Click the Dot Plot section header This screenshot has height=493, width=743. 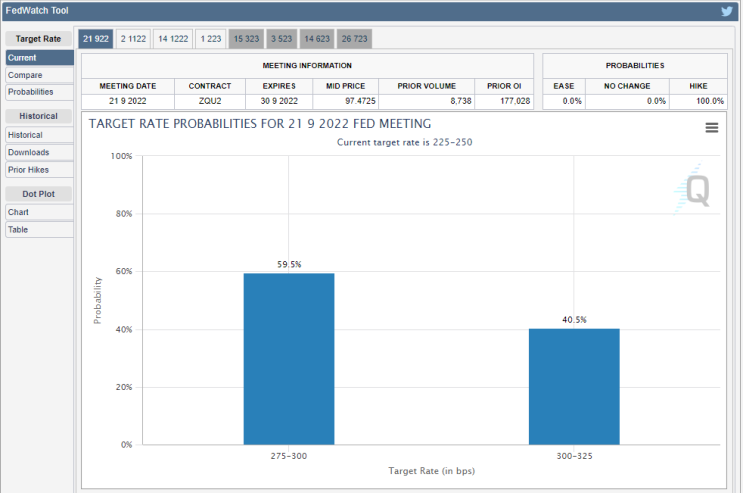pyautogui.click(x=38, y=194)
